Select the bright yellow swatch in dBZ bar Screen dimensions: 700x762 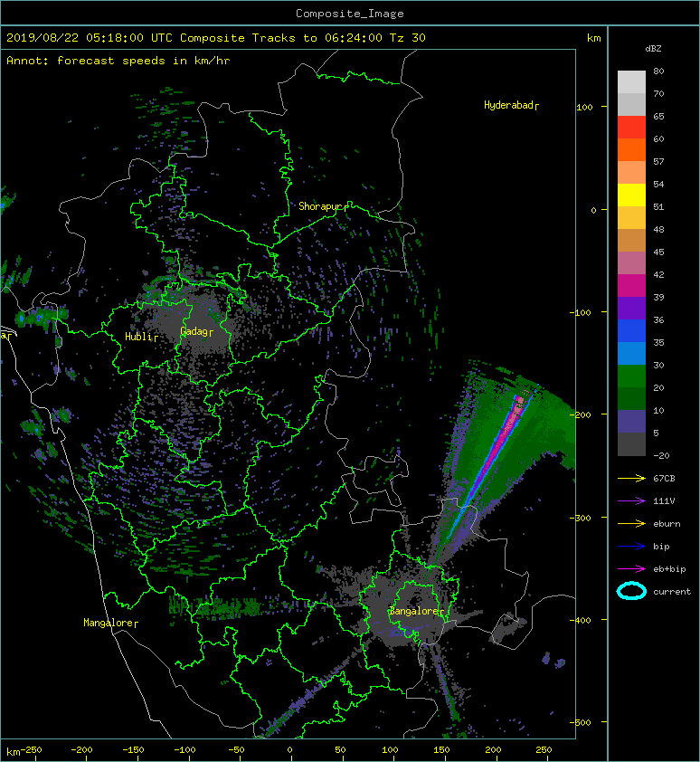pyautogui.click(x=631, y=195)
